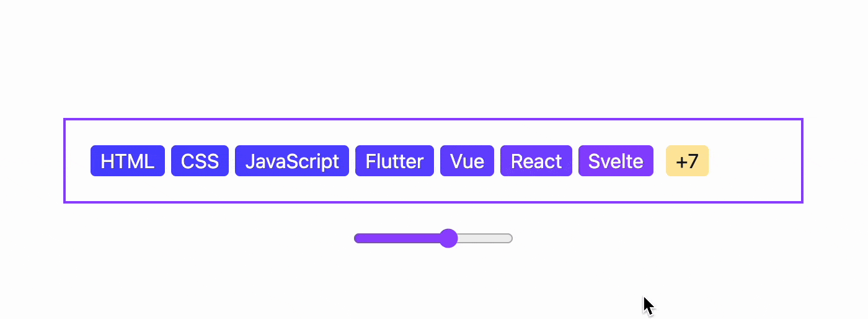The image size is (868, 319).
Task: Click the React tag
Action: coord(536,161)
